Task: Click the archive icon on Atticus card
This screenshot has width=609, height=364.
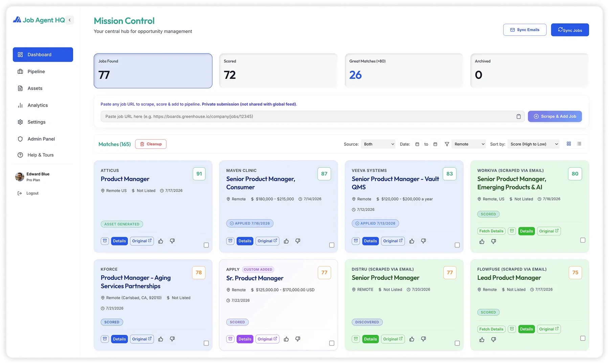Action: click(x=105, y=241)
